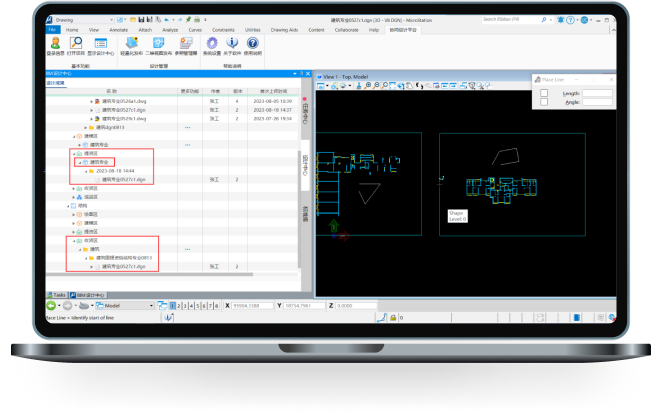The width and height of the screenshot is (663, 414).
Task: Open the Search Ribbon dropdown arrow
Action: (551, 20)
